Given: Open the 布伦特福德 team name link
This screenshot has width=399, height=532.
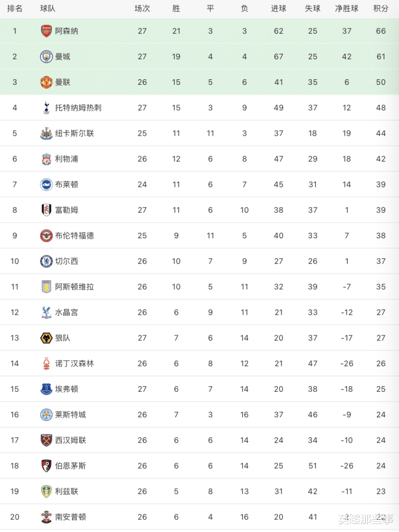Looking at the screenshot, I should tap(74, 236).
